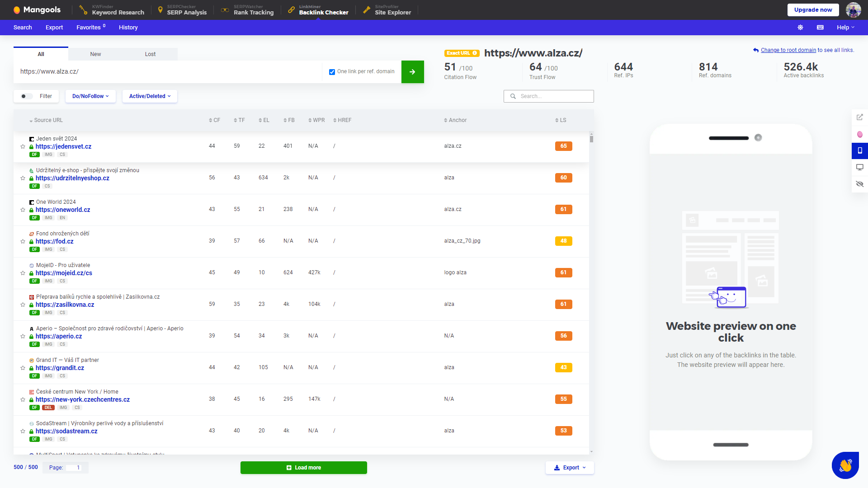Sort table by FB column
This screenshot has height=488, width=868.
click(x=289, y=120)
